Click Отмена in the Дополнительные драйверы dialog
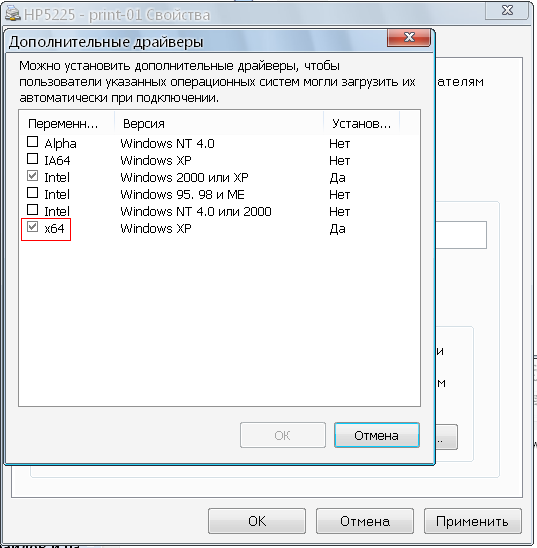This screenshot has height=548, width=537. pyautogui.click(x=377, y=435)
